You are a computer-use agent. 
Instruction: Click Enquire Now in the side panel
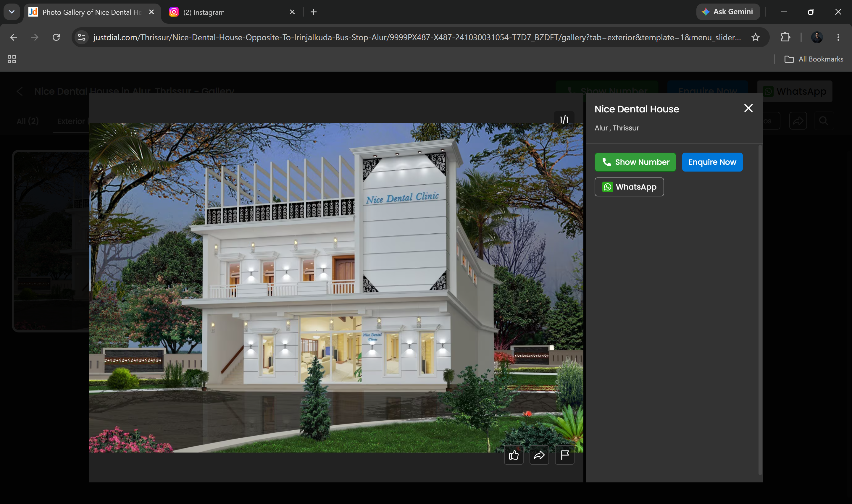click(x=712, y=162)
